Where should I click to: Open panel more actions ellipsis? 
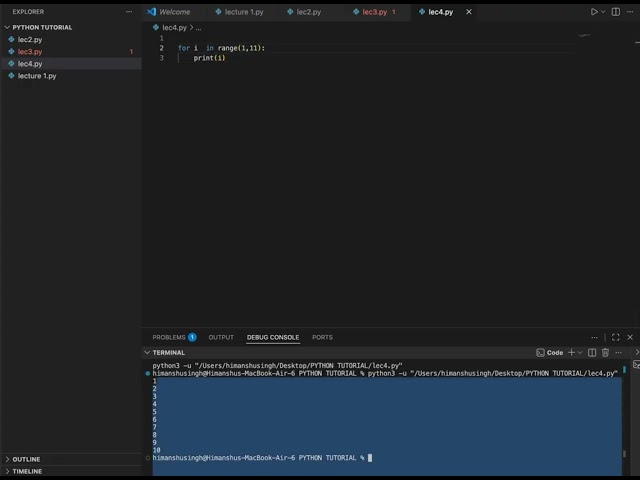594,338
